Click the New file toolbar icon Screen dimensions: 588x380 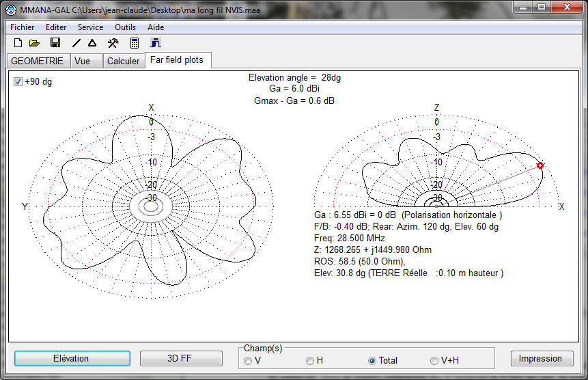click(x=18, y=43)
